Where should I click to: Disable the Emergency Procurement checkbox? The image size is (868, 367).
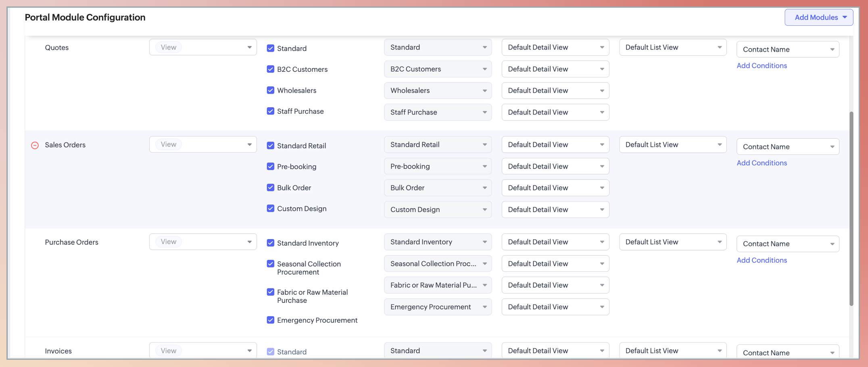coord(270,320)
